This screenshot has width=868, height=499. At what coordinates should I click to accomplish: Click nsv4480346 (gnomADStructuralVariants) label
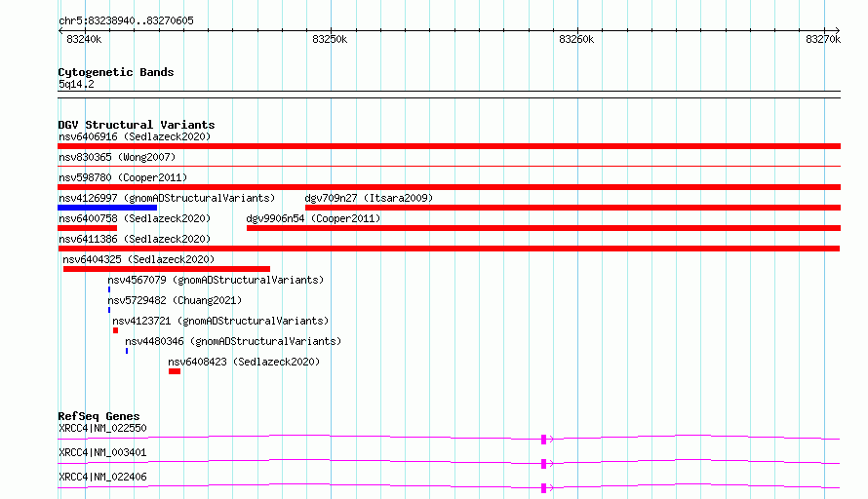233,341
